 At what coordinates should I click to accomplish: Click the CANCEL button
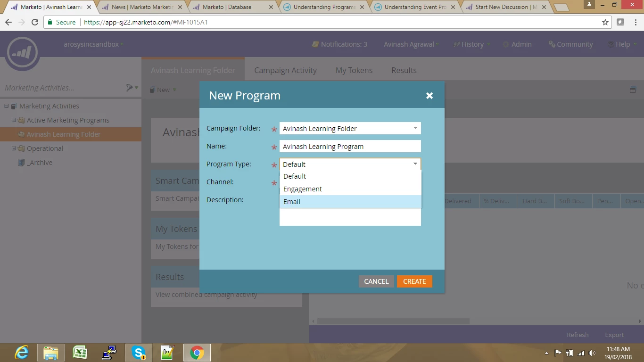(376, 281)
